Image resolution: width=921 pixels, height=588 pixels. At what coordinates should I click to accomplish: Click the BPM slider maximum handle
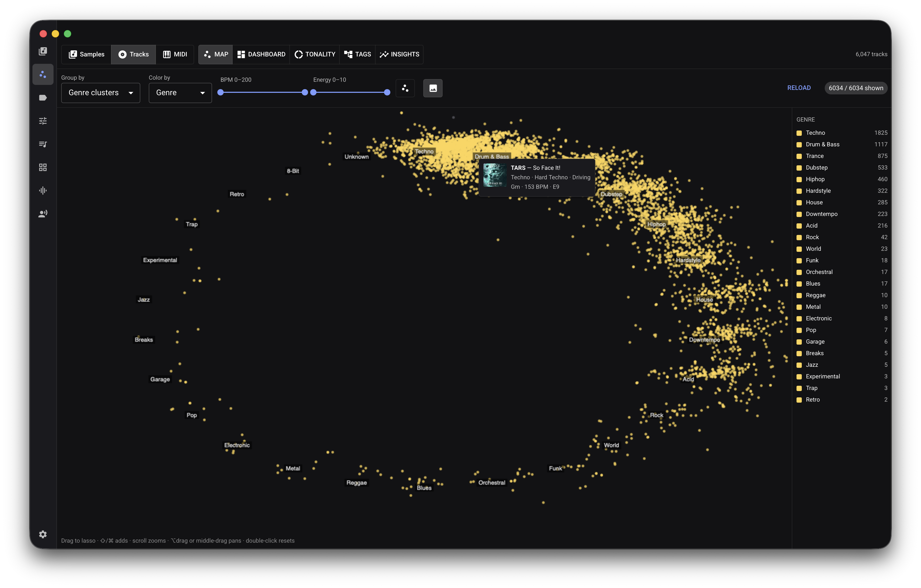(304, 93)
